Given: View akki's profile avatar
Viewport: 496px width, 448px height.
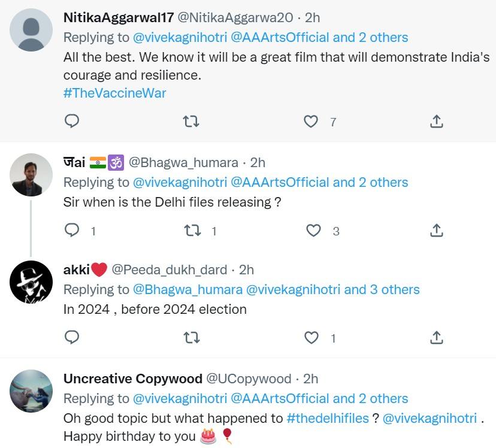Looking at the screenshot, I should (31, 282).
